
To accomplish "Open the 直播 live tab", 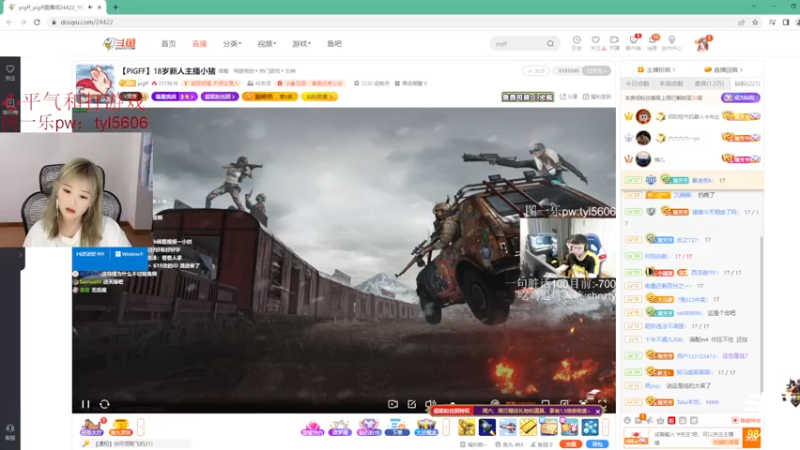I will pyautogui.click(x=199, y=44).
